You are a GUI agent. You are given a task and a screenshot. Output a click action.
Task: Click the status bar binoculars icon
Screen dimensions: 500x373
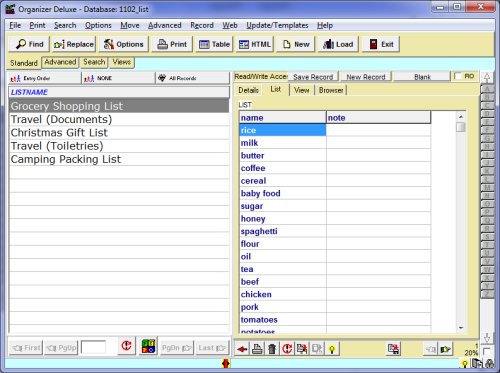pos(489,364)
